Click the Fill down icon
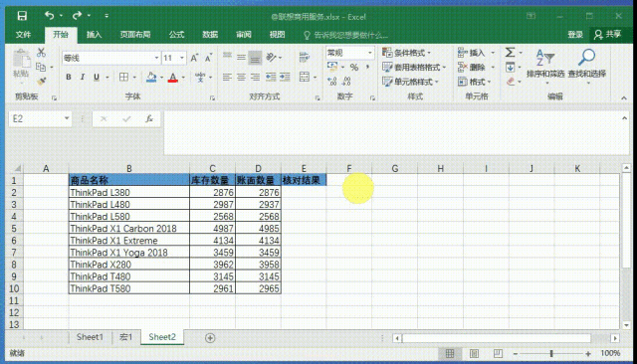The image size is (637, 364). click(511, 67)
